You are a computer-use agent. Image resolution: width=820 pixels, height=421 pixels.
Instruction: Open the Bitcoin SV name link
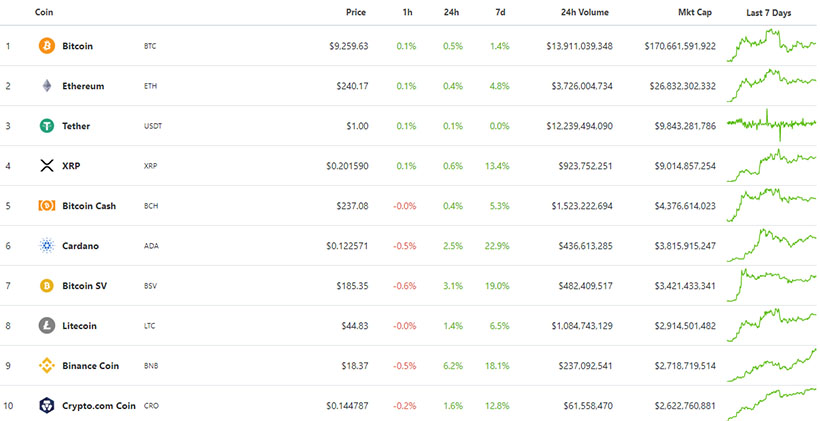click(x=84, y=286)
